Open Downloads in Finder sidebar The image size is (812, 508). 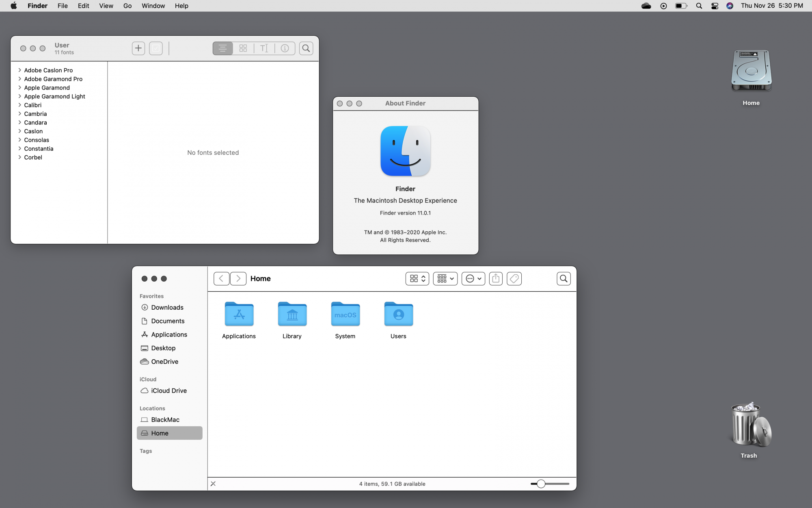[169, 307]
